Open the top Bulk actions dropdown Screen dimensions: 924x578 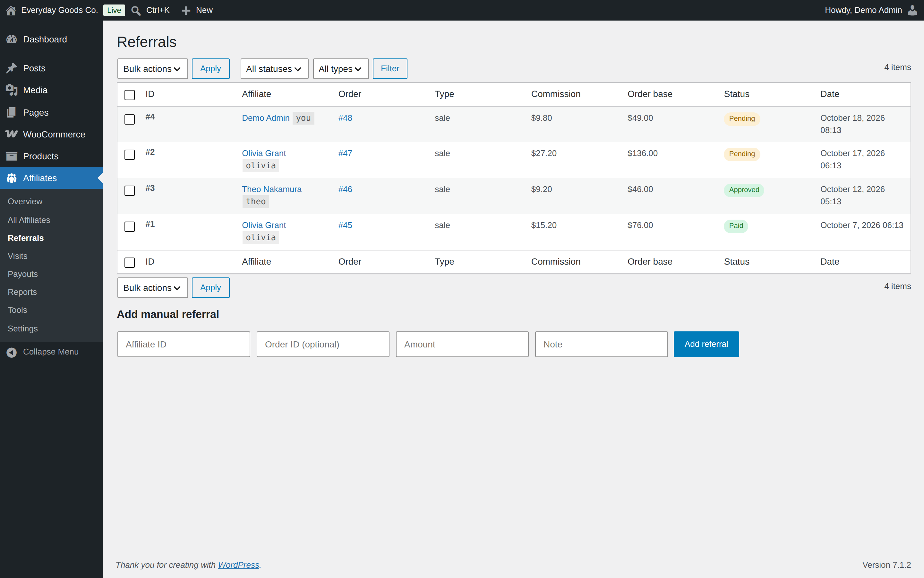pos(152,69)
